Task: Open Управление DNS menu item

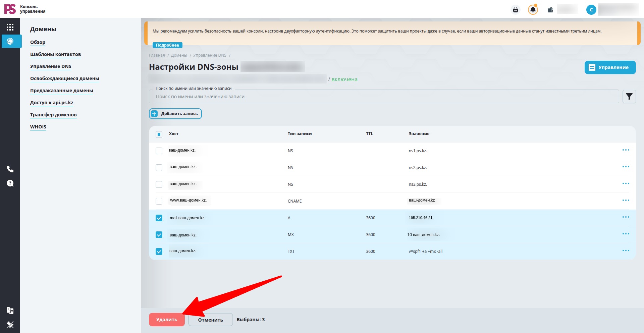Action: (51, 66)
